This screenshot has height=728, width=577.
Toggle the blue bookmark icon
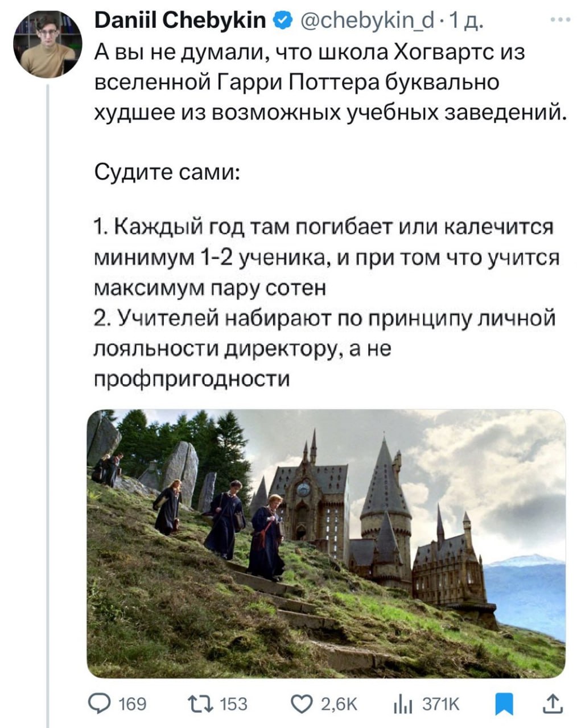pos(504,705)
